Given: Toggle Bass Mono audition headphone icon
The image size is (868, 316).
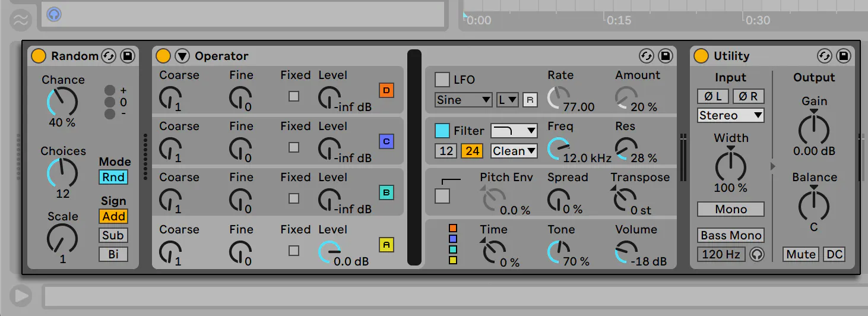Looking at the screenshot, I should tap(757, 254).
